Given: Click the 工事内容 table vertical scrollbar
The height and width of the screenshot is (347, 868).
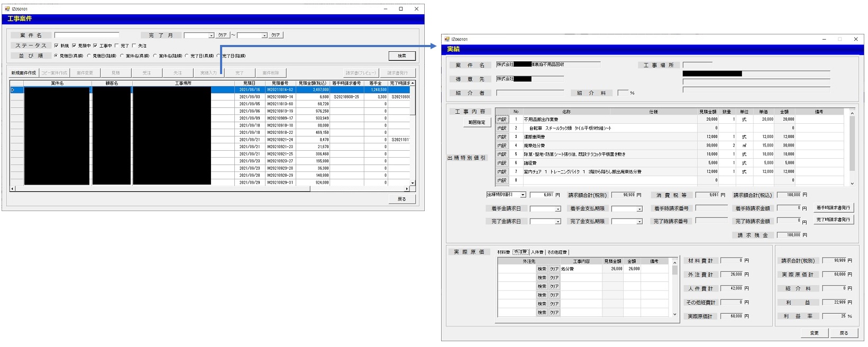Looking at the screenshot, I should point(852,148).
